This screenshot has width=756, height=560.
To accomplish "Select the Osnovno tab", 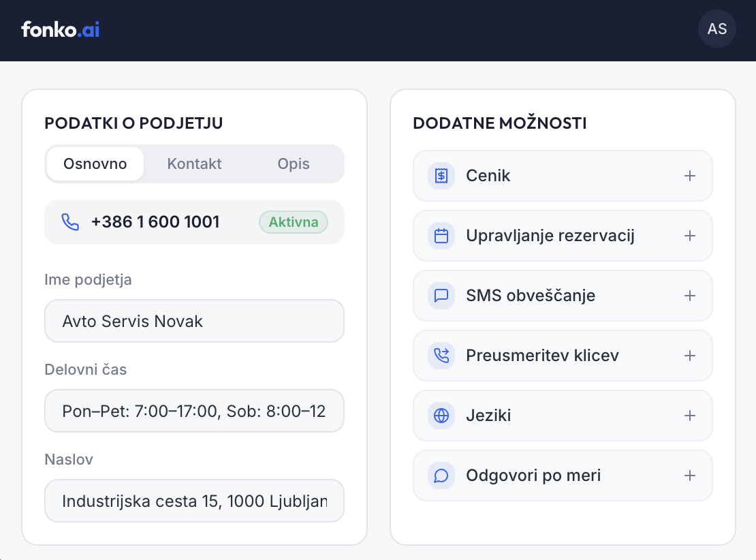I will tap(95, 164).
